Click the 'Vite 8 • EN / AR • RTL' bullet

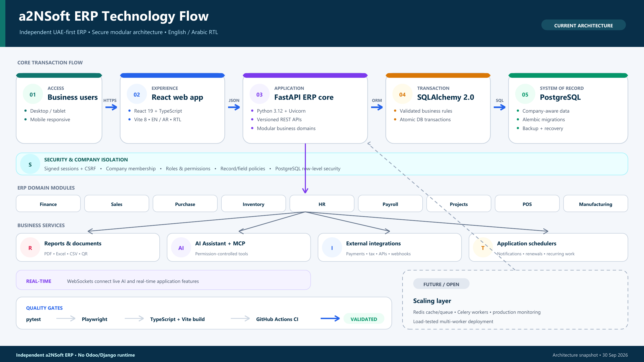pos(158,119)
